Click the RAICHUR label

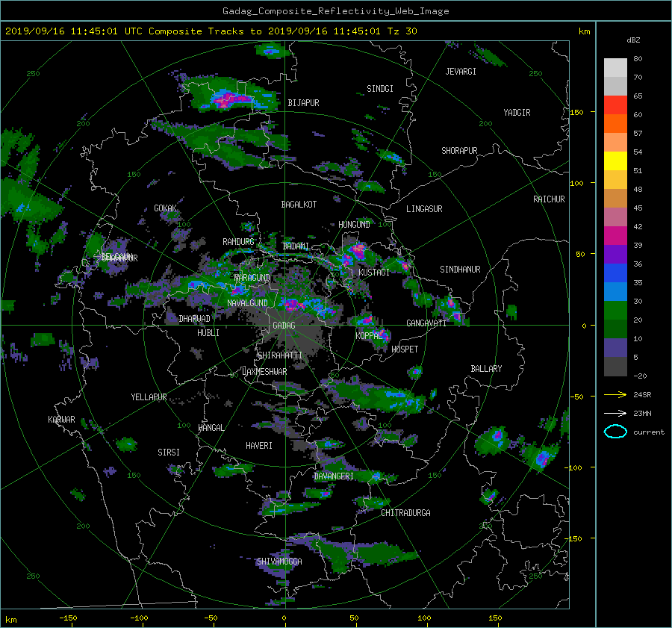[x=549, y=199]
